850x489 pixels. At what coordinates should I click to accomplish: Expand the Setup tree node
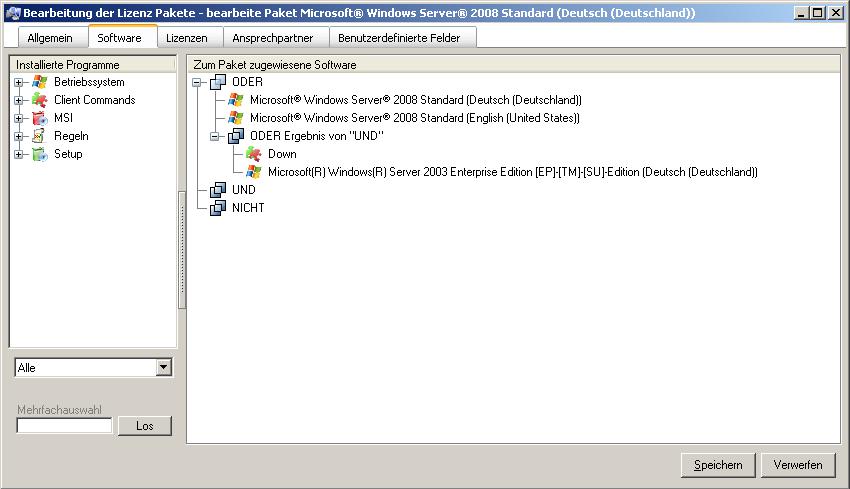19,154
